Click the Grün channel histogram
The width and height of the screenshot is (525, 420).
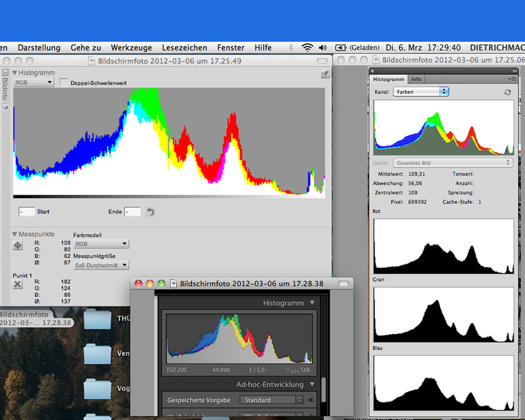click(x=443, y=314)
